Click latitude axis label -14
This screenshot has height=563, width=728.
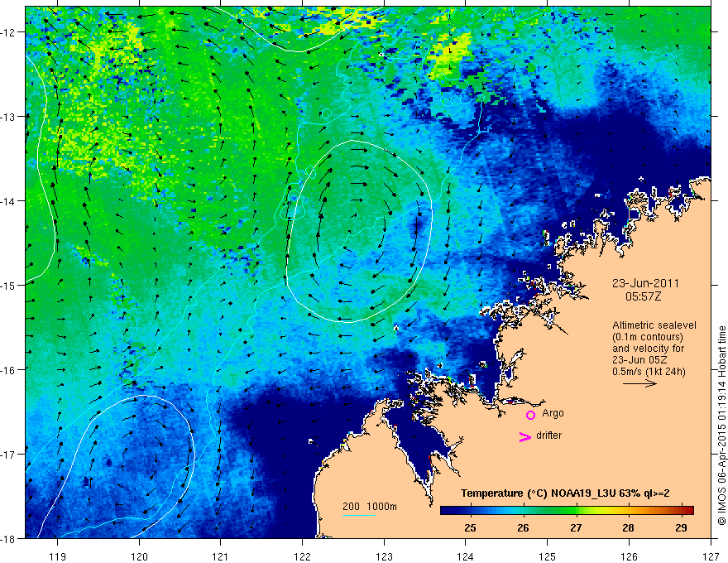[x=7, y=201]
